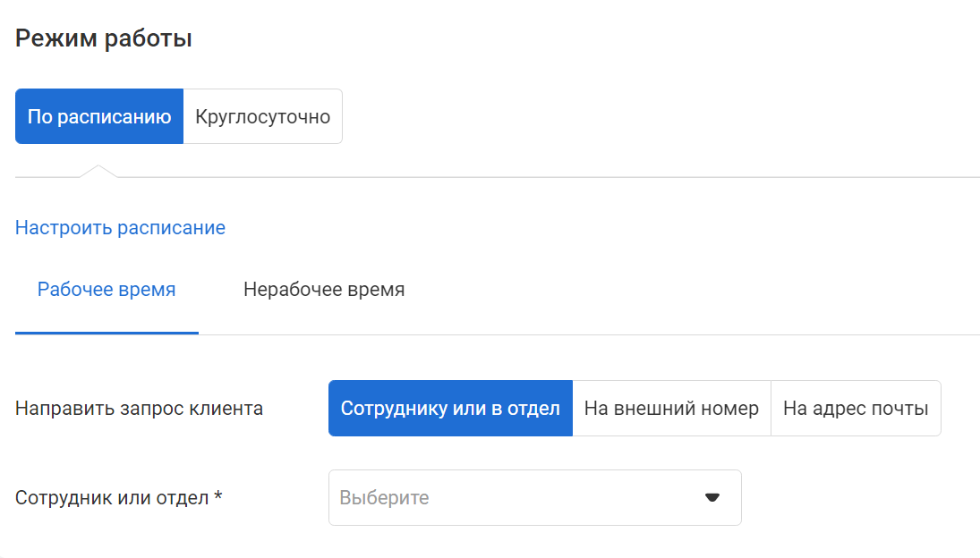
Task: Click the required asterisk next to Сотрудник или отдел
Action: pyautogui.click(x=218, y=495)
